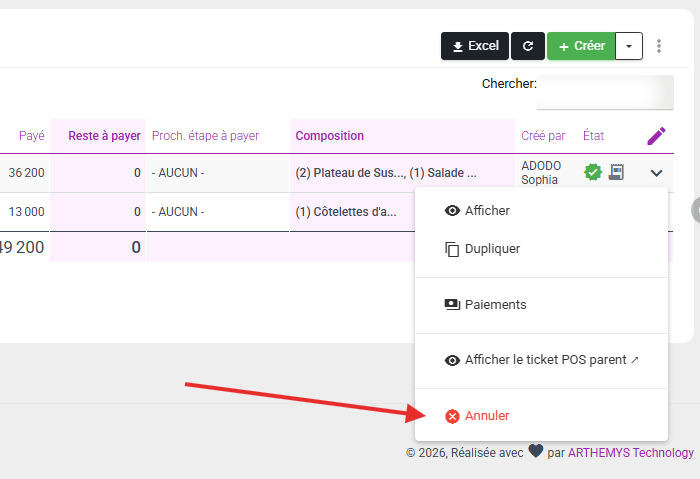Click the refresh icon button
The image size is (700, 479).
point(528,46)
